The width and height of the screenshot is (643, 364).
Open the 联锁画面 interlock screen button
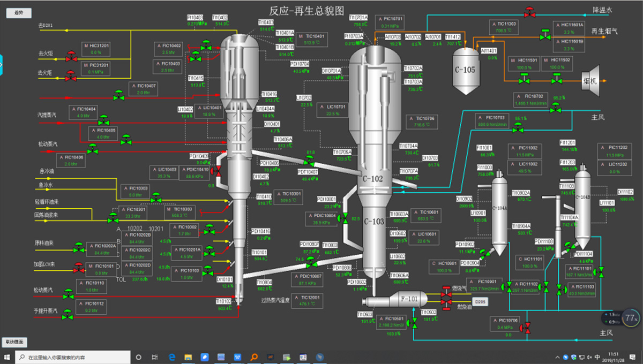(x=14, y=342)
